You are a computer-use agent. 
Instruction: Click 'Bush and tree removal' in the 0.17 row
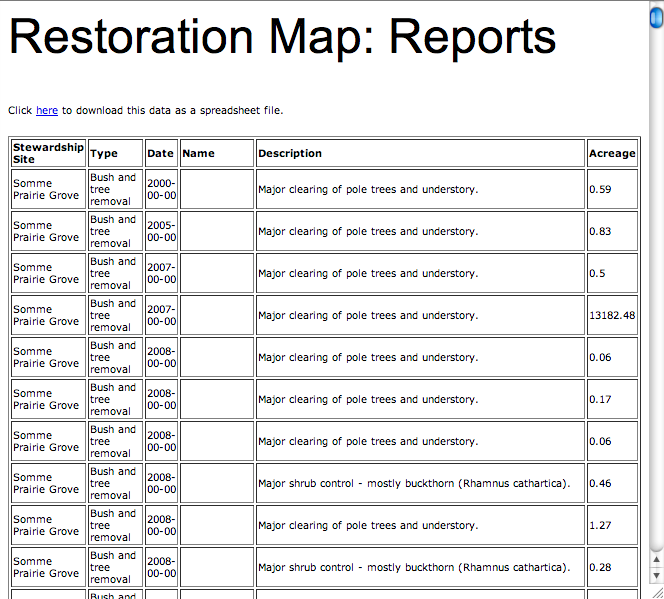[x=113, y=399]
